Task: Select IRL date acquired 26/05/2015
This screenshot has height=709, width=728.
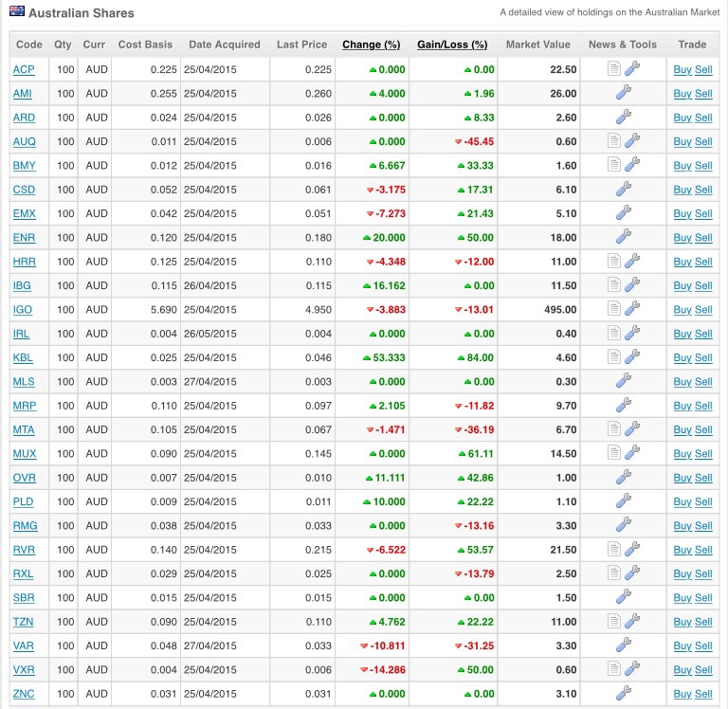Action: [x=209, y=334]
